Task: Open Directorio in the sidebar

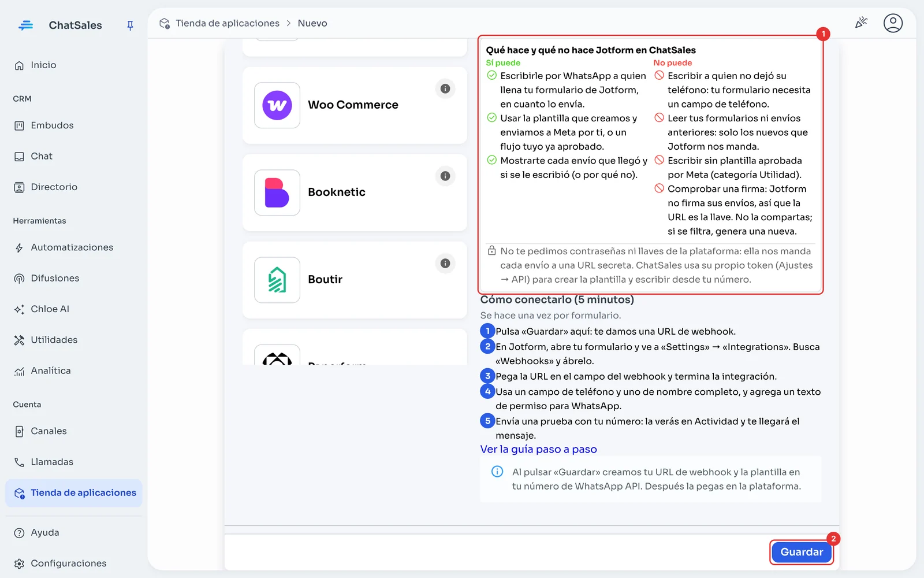Action: coord(73,187)
